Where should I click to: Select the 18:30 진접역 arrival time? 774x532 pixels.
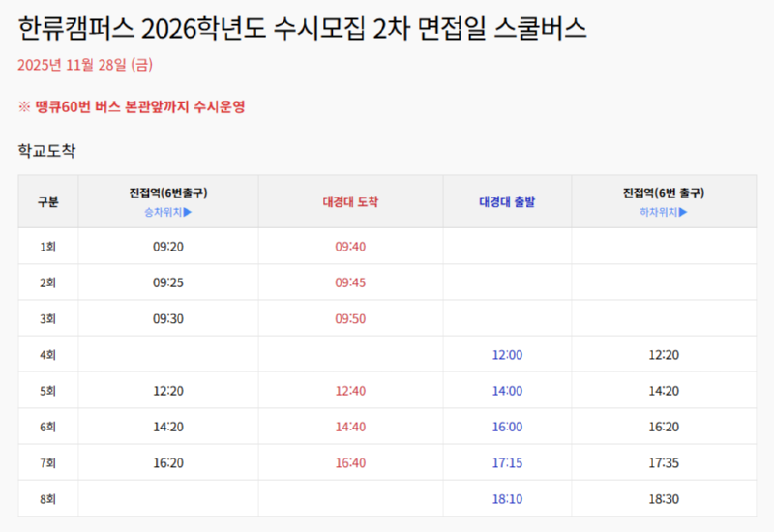tap(663, 499)
